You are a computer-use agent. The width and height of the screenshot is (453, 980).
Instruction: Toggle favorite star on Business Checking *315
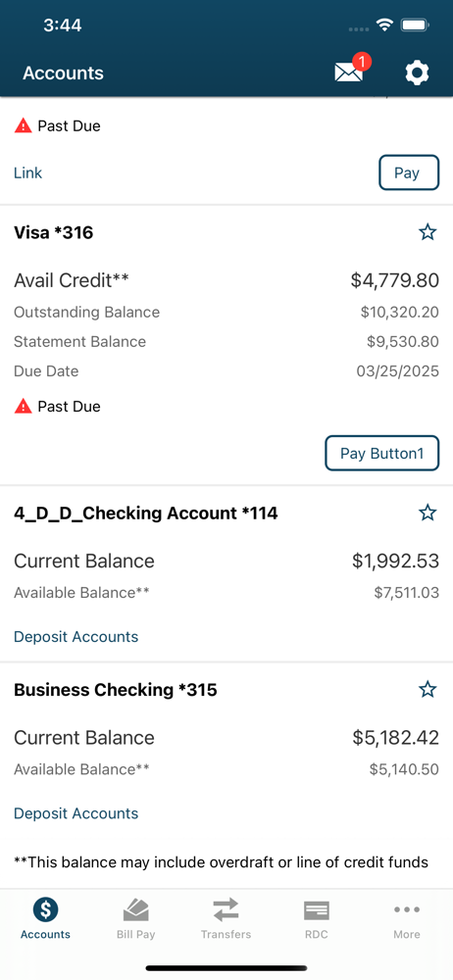pos(428,689)
